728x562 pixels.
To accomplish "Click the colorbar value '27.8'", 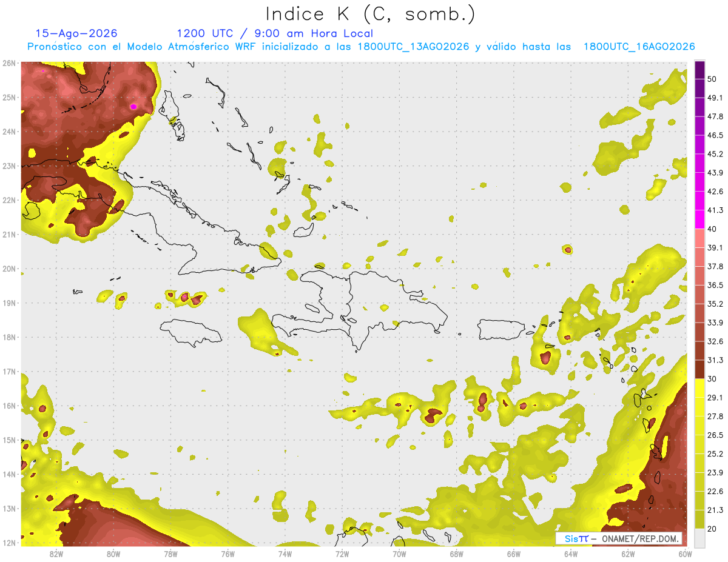I will (715, 416).
